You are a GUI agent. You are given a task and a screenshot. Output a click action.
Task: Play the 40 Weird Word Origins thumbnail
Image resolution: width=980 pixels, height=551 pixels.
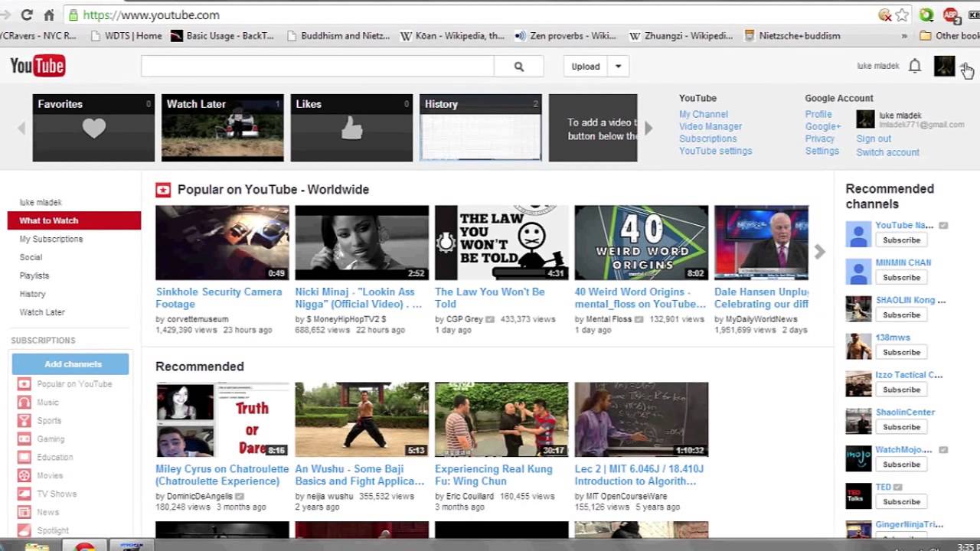pos(642,243)
